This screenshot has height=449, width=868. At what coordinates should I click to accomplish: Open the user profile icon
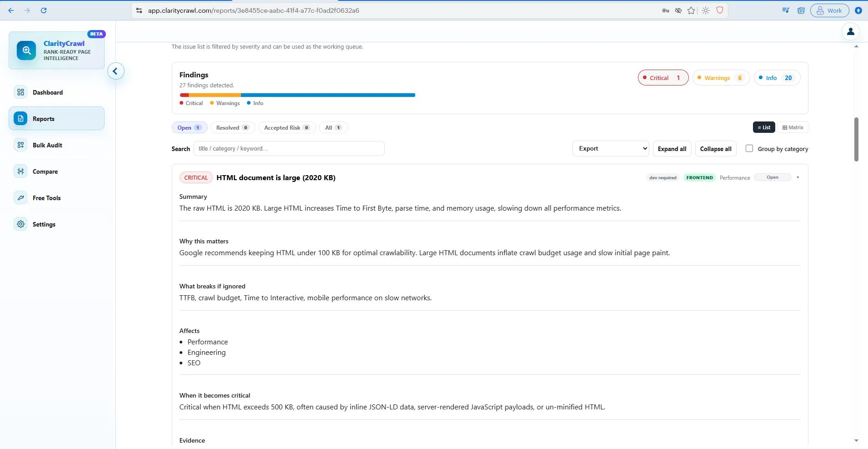(850, 31)
